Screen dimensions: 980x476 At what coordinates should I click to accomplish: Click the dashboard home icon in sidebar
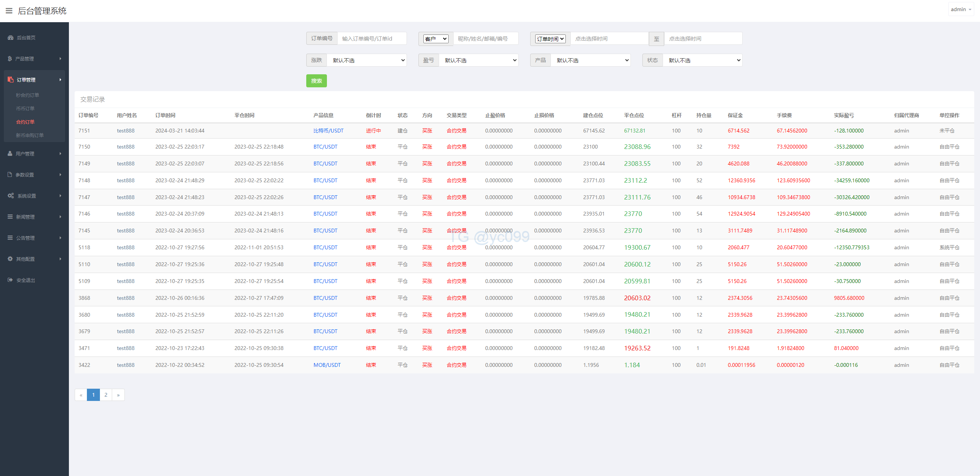pyautogui.click(x=10, y=38)
